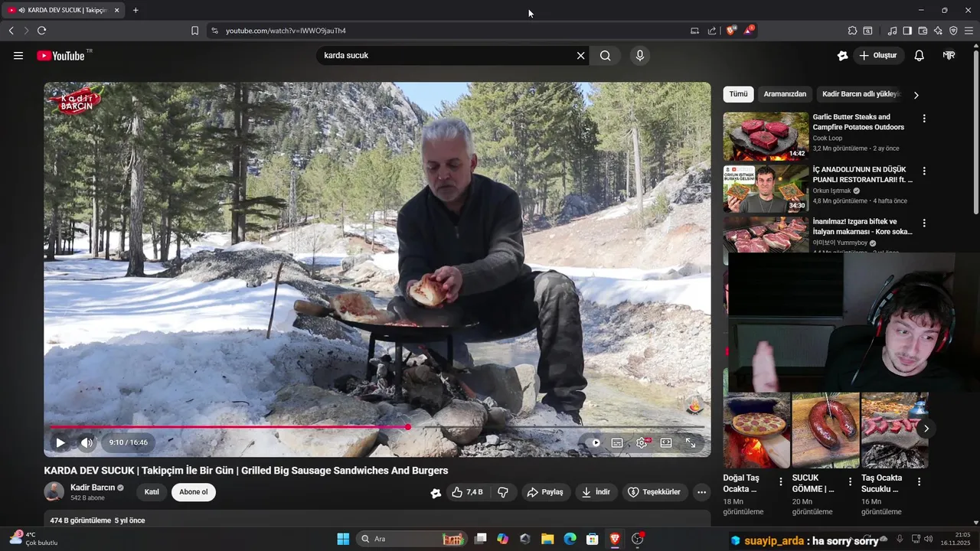Click the magnifier search button
Screen dimensions: 980x551
606,55
